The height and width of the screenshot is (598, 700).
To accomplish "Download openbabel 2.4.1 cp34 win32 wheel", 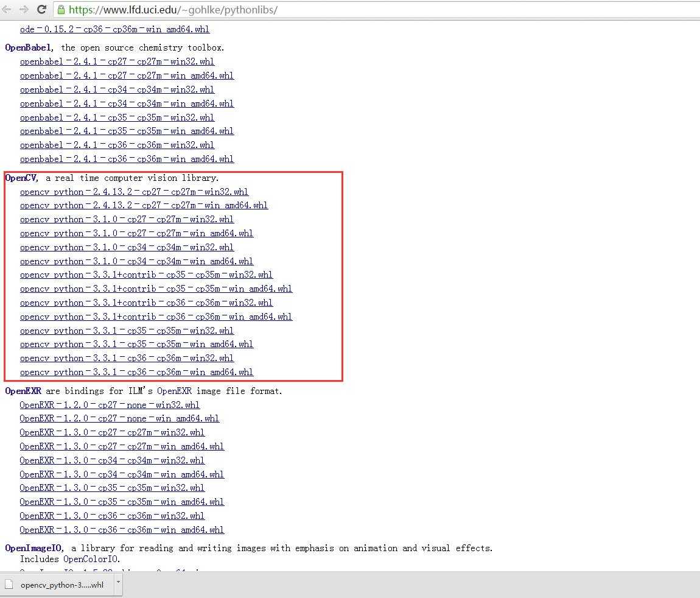I will click(117, 90).
